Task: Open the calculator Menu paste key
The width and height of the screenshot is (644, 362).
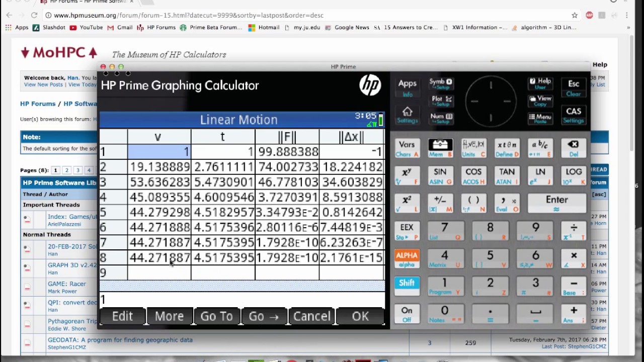Action: tap(540, 119)
